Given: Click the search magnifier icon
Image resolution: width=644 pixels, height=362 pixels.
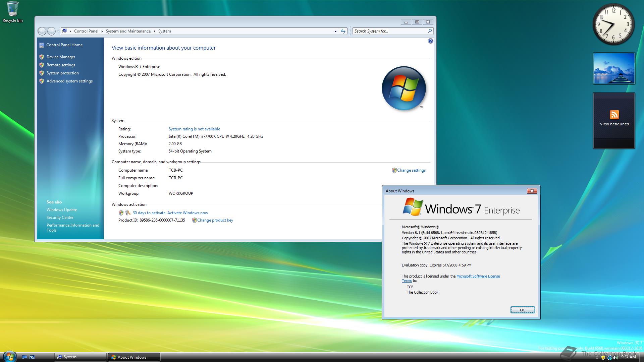Looking at the screenshot, I should [430, 31].
